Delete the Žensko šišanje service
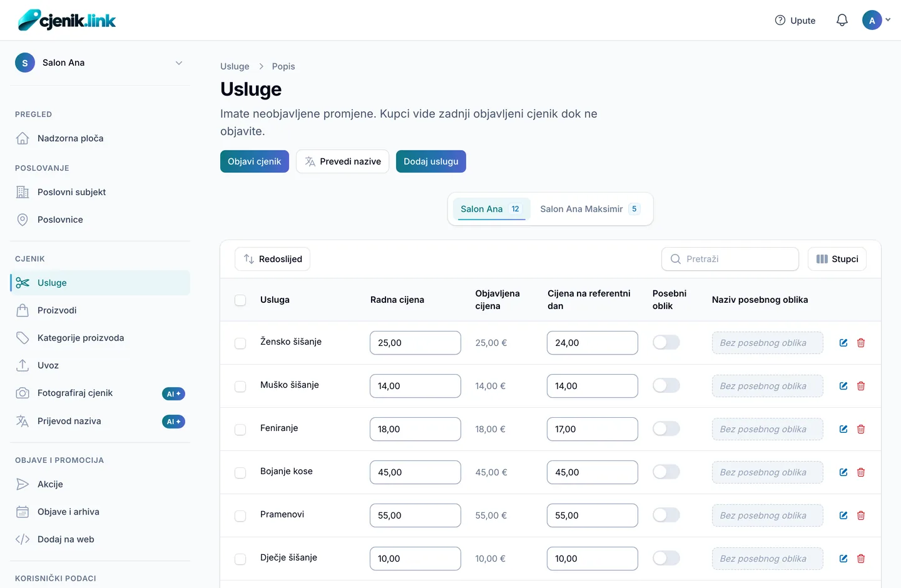This screenshot has height=588, width=901. click(x=861, y=343)
